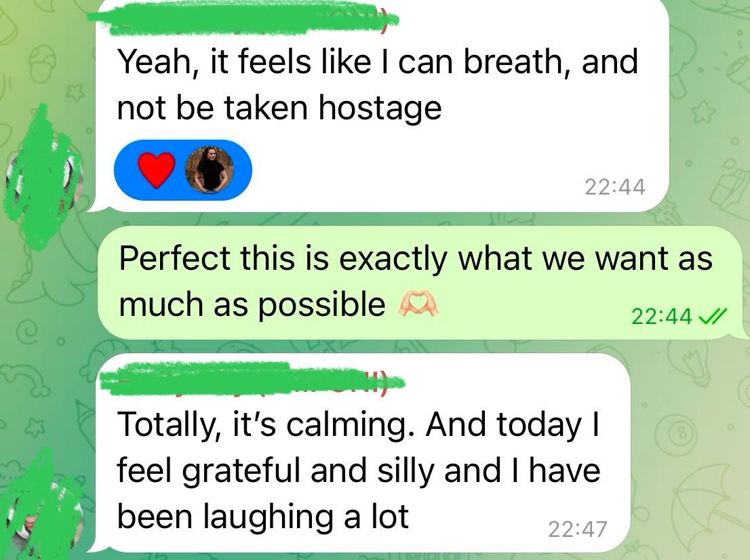
Task: Click the word "hostage" in the first message
Action: tap(380, 108)
